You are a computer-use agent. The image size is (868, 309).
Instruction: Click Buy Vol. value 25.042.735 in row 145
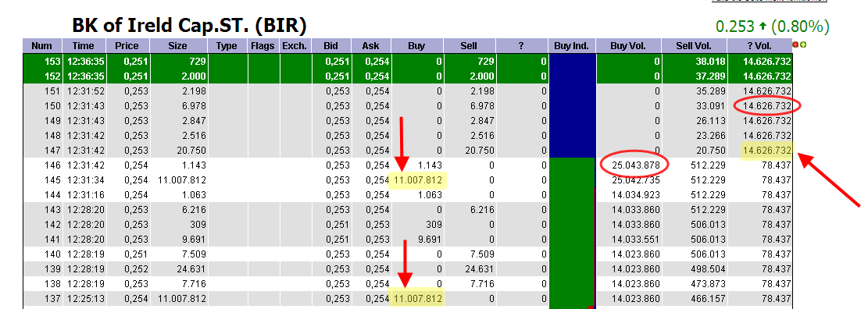tap(636, 179)
